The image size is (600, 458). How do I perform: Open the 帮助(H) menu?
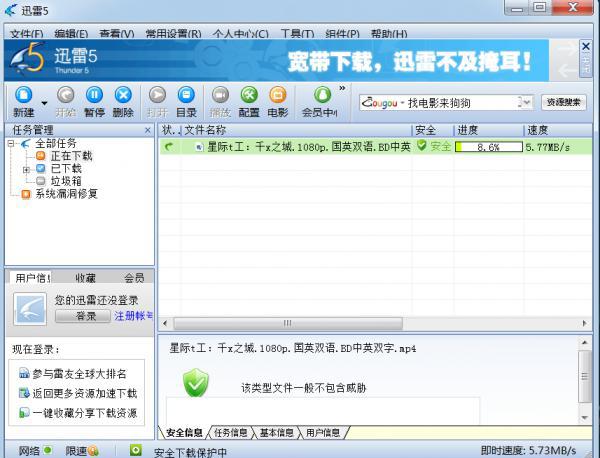pyautogui.click(x=389, y=34)
